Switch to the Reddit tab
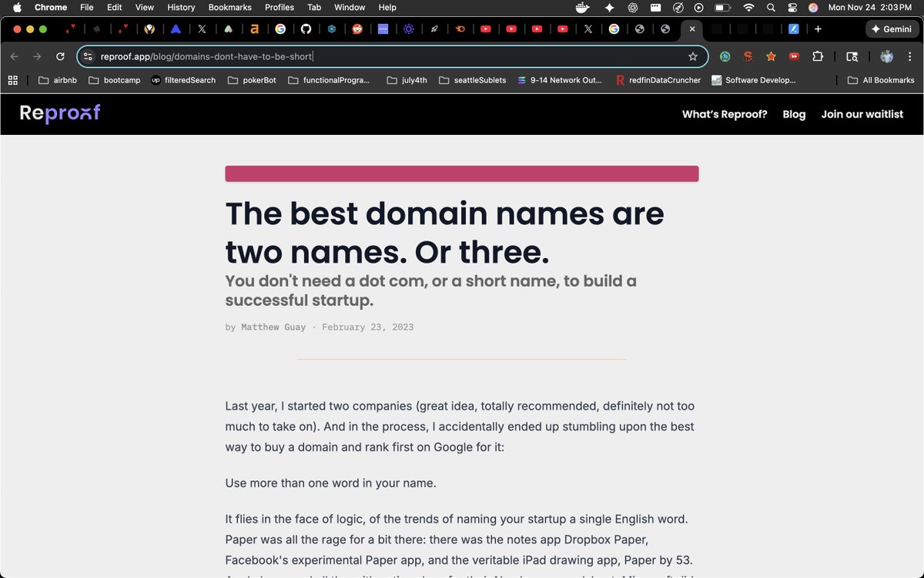This screenshot has height=578, width=924. (357, 29)
